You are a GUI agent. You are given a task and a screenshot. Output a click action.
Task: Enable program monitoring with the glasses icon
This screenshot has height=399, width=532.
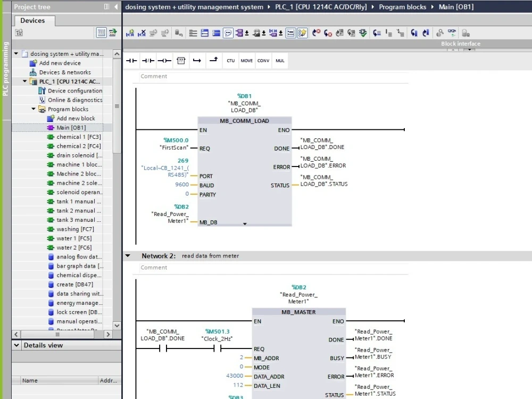[451, 32]
